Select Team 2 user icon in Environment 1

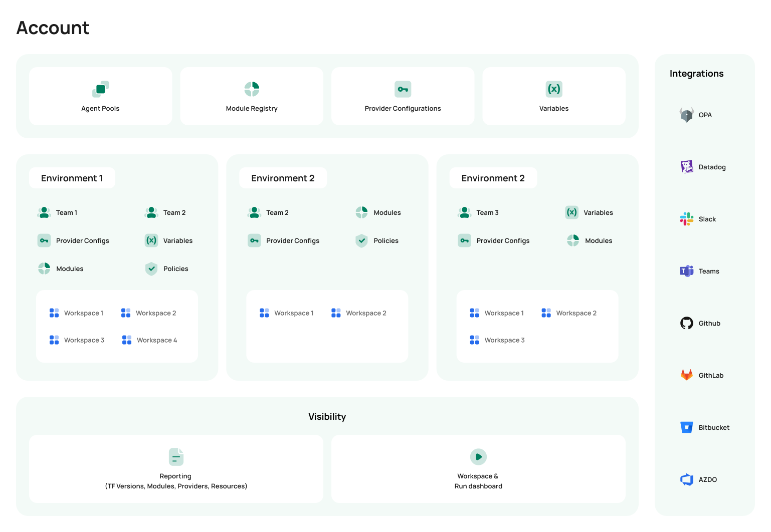(151, 212)
